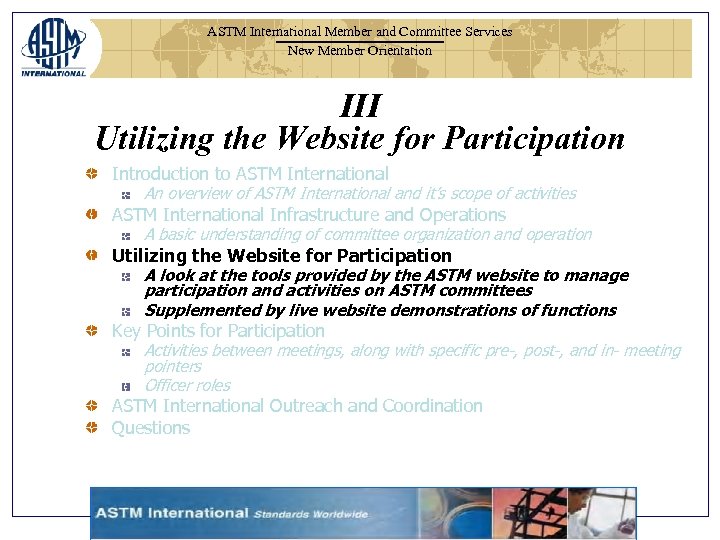Select "ASTM International Infrastructure and Operations" item
720x540 pixels.
(309, 215)
